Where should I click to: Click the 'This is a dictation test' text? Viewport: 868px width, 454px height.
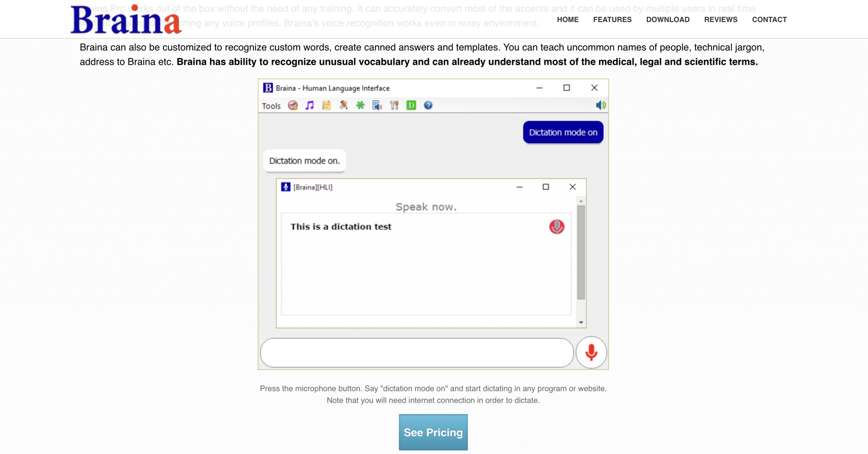click(x=341, y=227)
